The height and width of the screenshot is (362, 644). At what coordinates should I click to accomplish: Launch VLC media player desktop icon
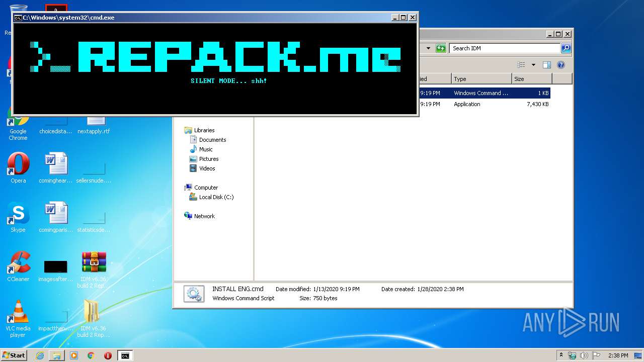click(18, 319)
